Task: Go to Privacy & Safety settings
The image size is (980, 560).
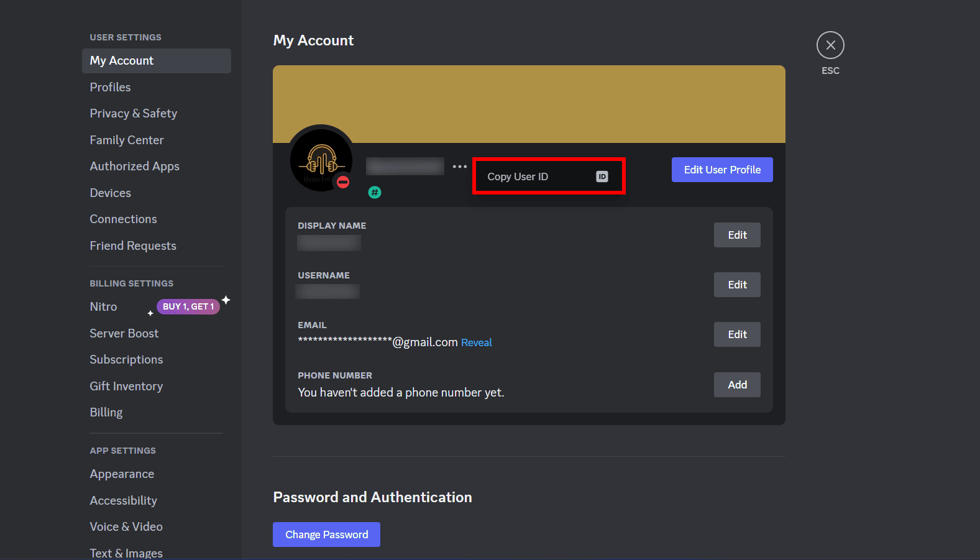Action: pos(157,114)
